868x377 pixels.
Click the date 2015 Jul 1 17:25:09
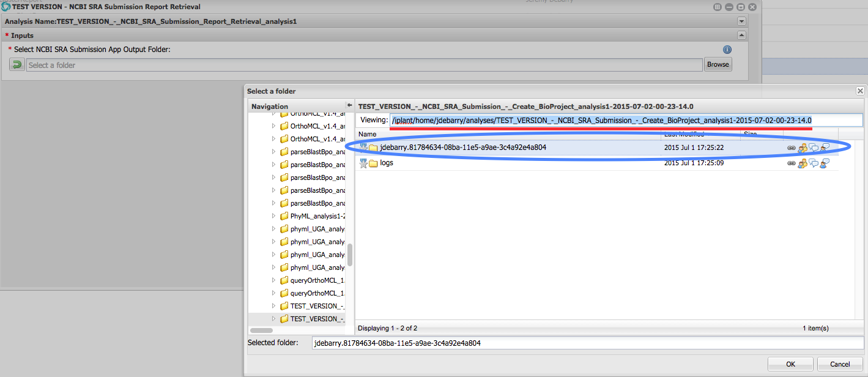point(694,163)
